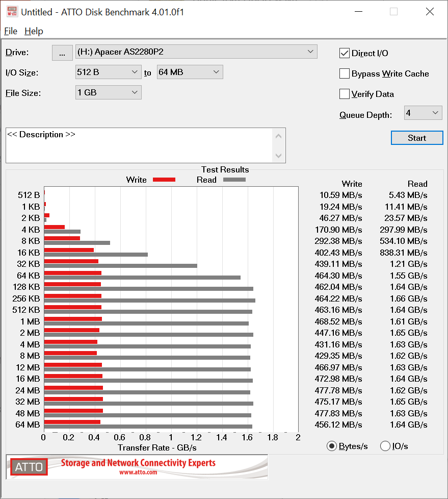Click the 512 B row label in chart
This screenshot has height=499, width=448.
pyautogui.click(x=29, y=195)
